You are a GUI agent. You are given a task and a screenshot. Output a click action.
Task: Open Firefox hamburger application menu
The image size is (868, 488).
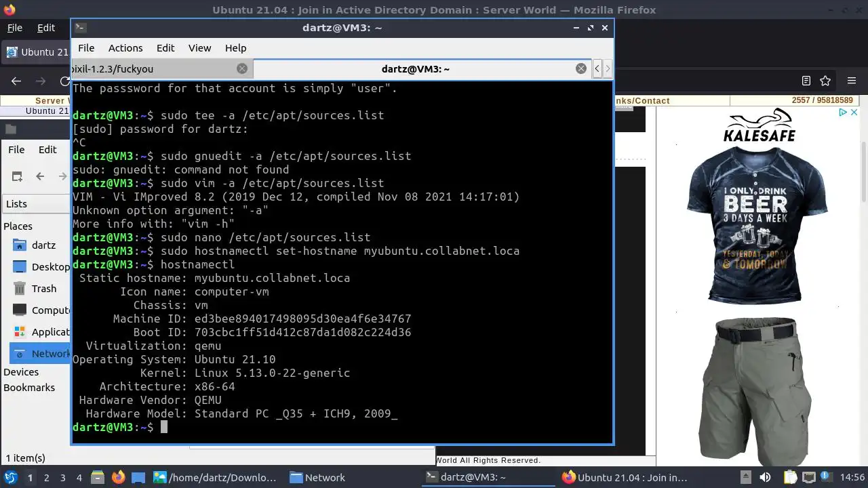852,81
